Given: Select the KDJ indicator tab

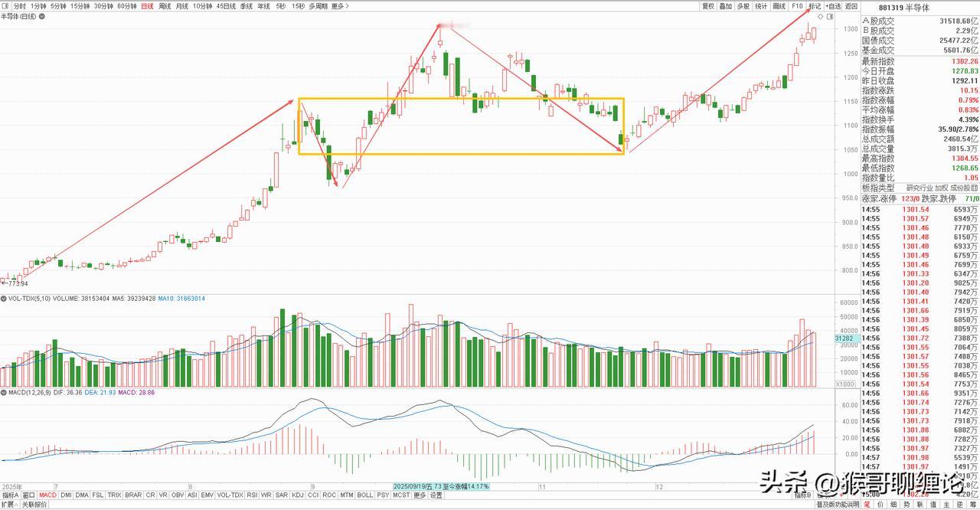Looking at the screenshot, I should click(x=298, y=495).
